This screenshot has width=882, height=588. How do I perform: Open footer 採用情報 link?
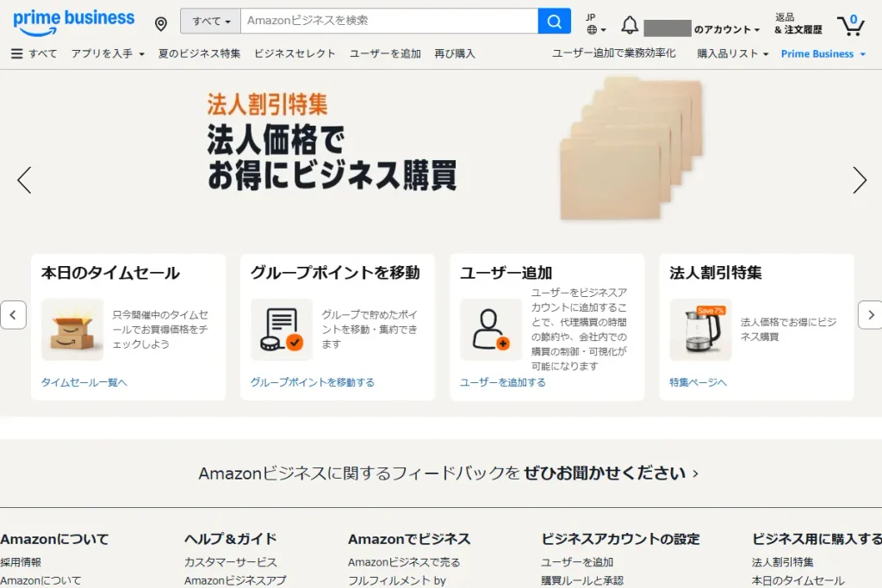point(21,562)
